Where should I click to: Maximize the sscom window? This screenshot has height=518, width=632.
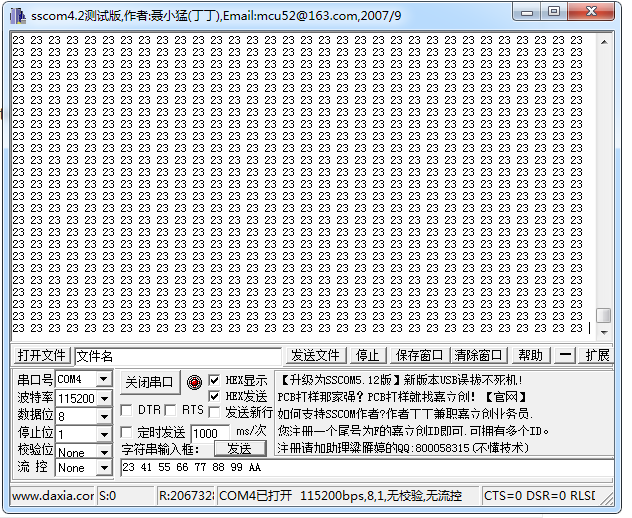click(554, 12)
